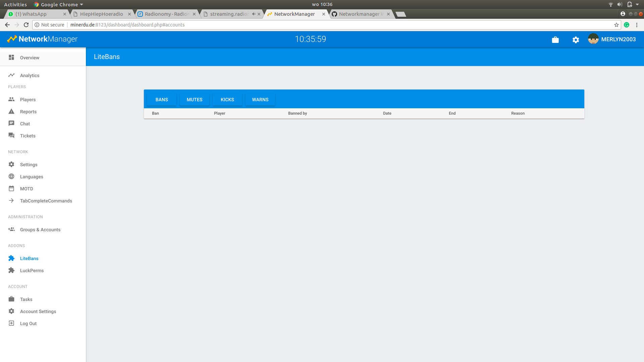Click the TabCompleteCommands arrow icon
Screen dimensions: 644x362
11,200
